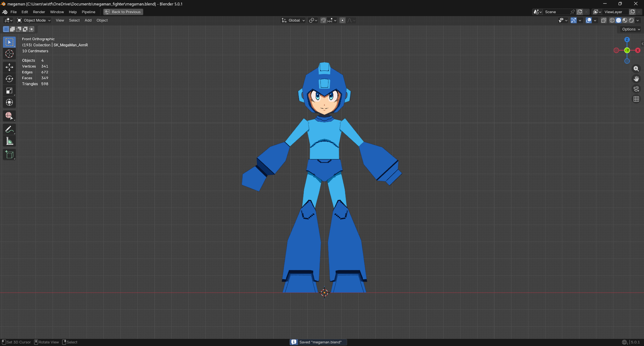Select the Move tool in toolbar
Screen dimensions: 644x346
(x=9, y=67)
